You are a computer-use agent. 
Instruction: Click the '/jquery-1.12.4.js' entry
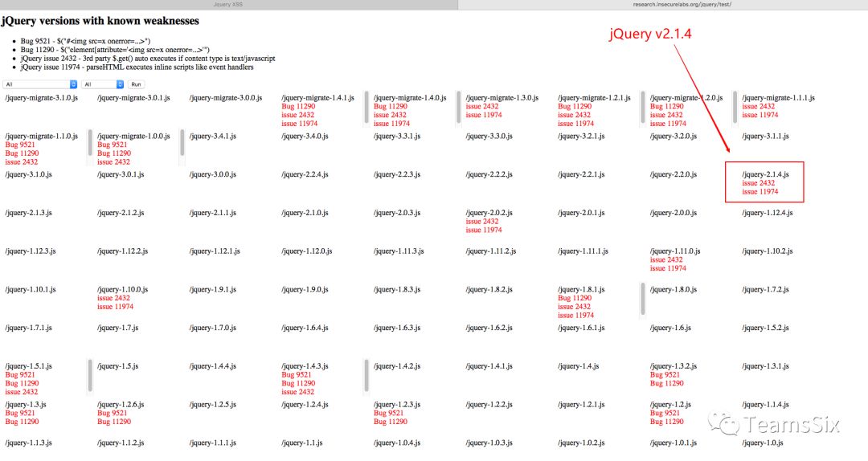768,213
